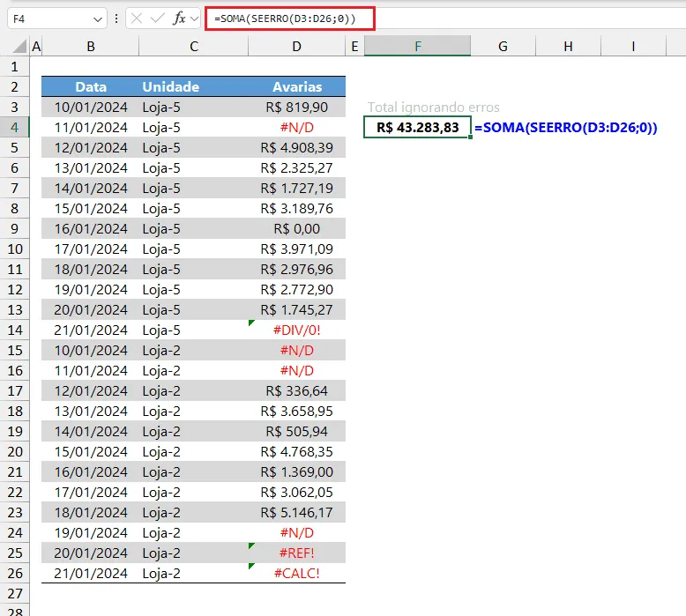The width and height of the screenshot is (686, 616).
Task: Select cell R$ 3.189,76
Action: 296,209
